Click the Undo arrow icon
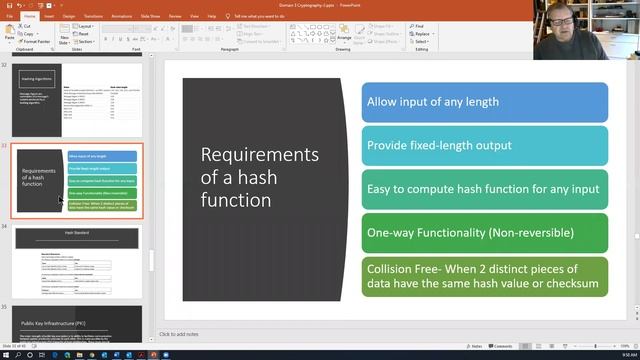 (19, 5)
